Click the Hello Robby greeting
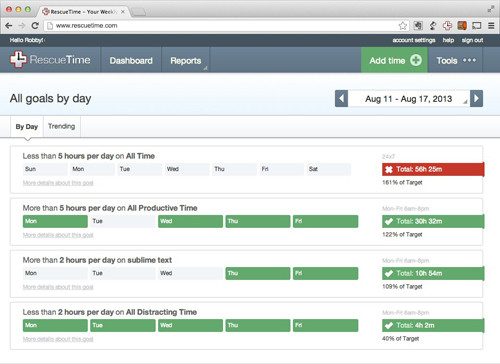This screenshot has height=364, width=500. click(x=27, y=40)
